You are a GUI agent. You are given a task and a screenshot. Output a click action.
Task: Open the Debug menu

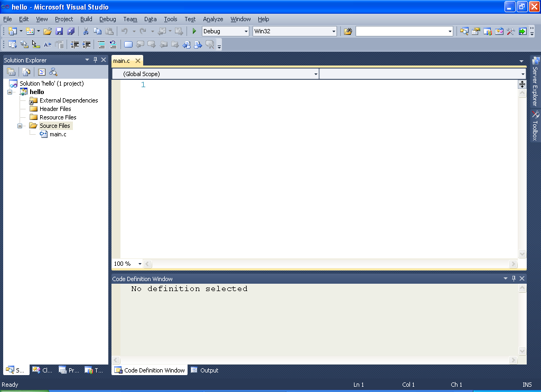point(108,20)
